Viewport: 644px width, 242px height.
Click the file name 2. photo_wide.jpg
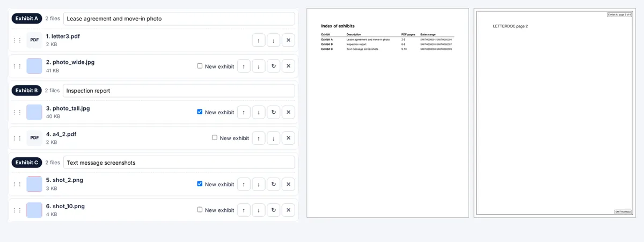pyautogui.click(x=70, y=62)
